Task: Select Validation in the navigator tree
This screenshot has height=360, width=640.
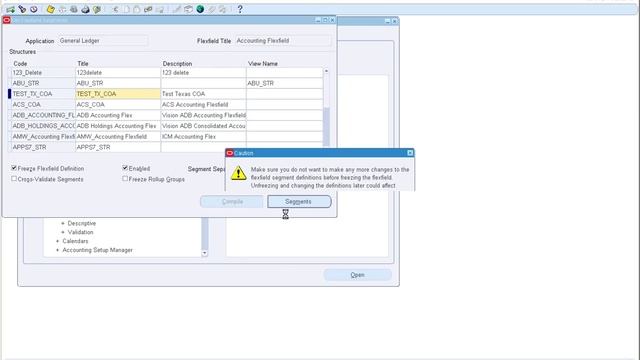Action: coord(80,232)
